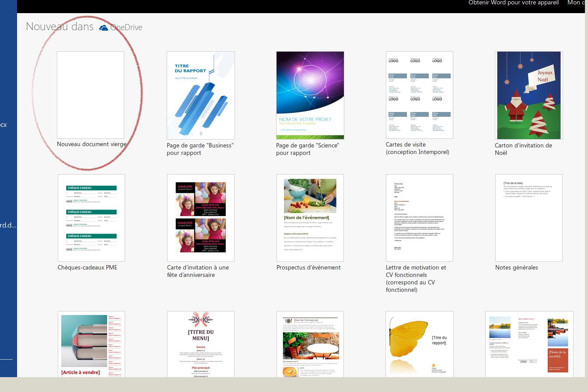Choose the Chèque-cadeau template thumbnail
The image size is (588, 392).
[91, 218]
